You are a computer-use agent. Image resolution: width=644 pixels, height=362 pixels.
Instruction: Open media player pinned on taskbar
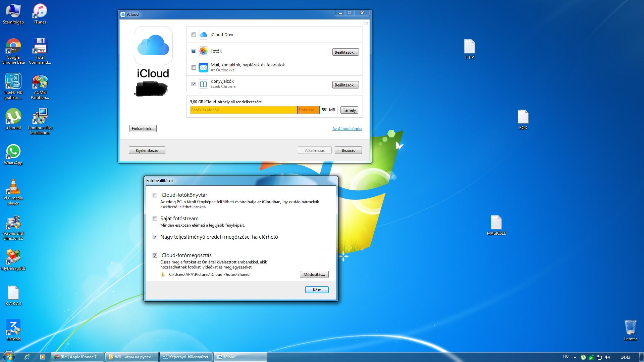pyautogui.click(x=42, y=357)
